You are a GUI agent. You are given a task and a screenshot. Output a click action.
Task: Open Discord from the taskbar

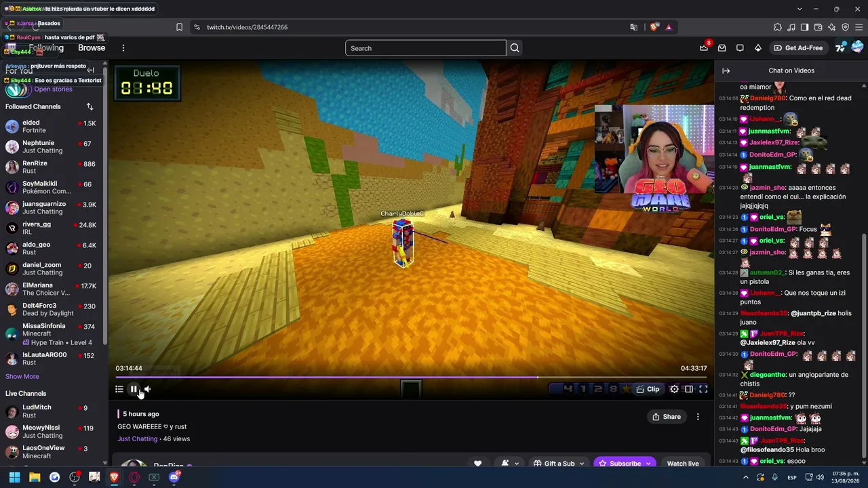point(174,477)
